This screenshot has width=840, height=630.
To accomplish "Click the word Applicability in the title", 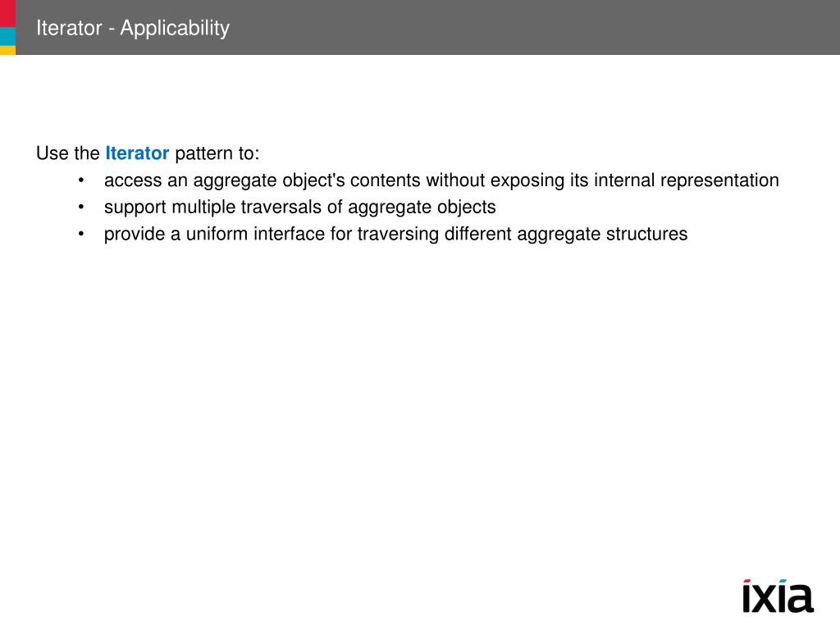I will [175, 29].
